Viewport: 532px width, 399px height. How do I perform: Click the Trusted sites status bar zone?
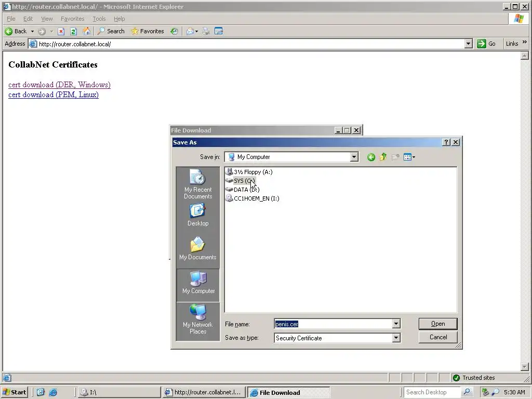(x=474, y=378)
